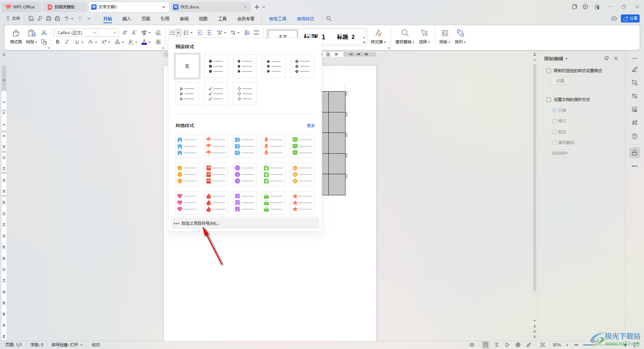644x349 pixels.
Task: Choose the orange star bullet style
Action: pyautogui.click(x=303, y=203)
